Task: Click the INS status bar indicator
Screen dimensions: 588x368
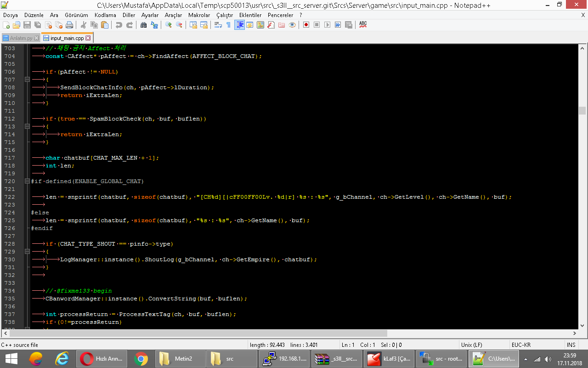Action: click(571, 345)
